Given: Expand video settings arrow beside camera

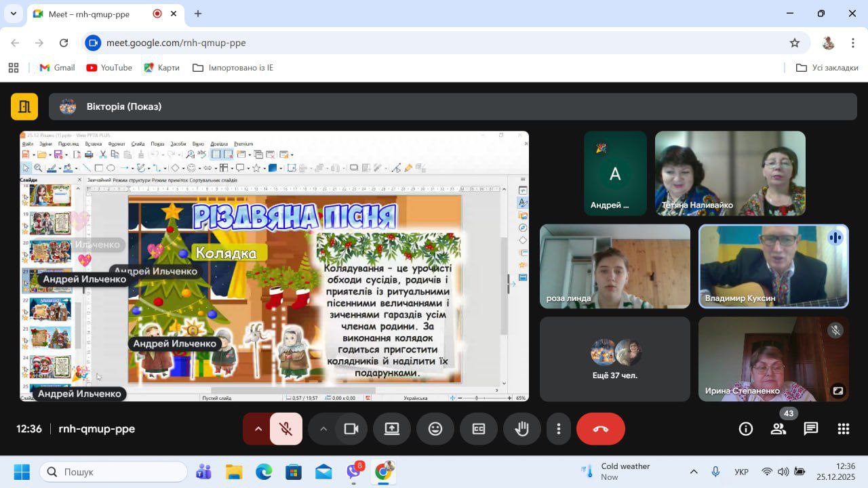Looking at the screenshot, I should (x=323, y=429).
